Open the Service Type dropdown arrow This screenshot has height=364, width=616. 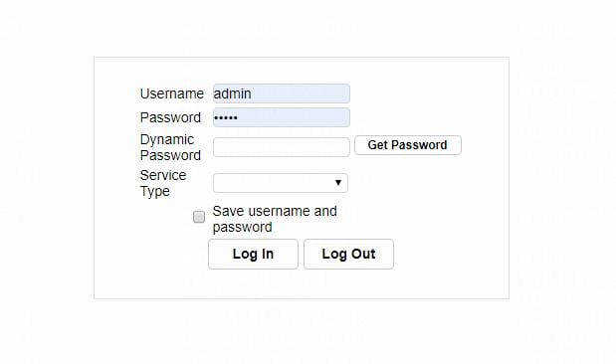tap(338, 183)
